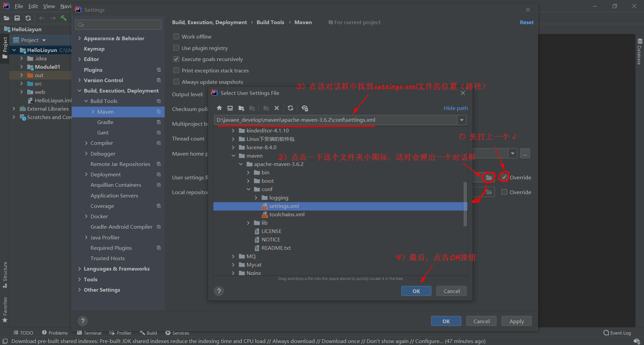
Task: Enable the Work offline checkbox
Action: click(x=176, y=36)
